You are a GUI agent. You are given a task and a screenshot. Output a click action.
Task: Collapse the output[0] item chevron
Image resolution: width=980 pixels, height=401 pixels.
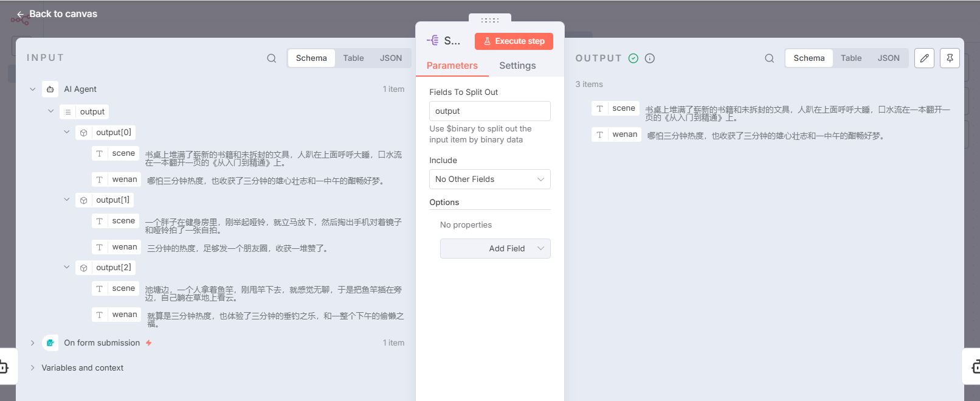(67, 132)
